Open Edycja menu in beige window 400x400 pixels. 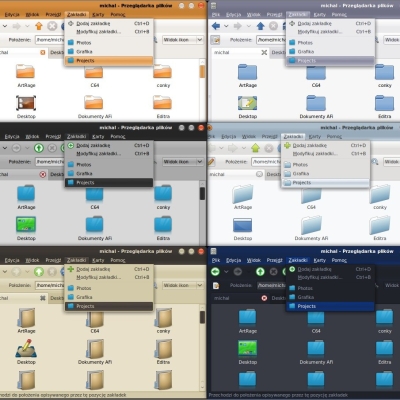pyautogui.click(x=12, y=260)
